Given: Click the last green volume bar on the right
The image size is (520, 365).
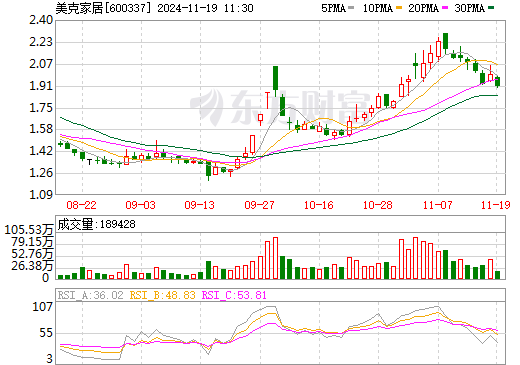Looking at the screenshot, I should coord(498,275).
